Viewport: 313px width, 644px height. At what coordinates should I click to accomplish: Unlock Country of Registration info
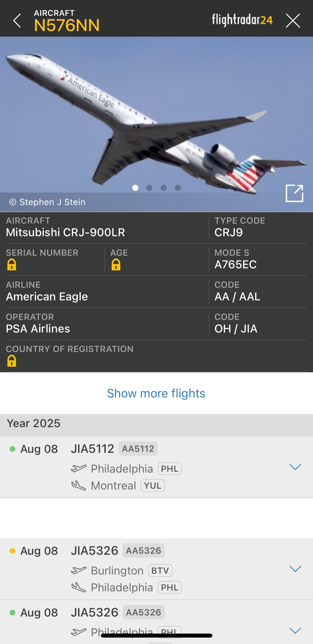click(x=12, y=361)
